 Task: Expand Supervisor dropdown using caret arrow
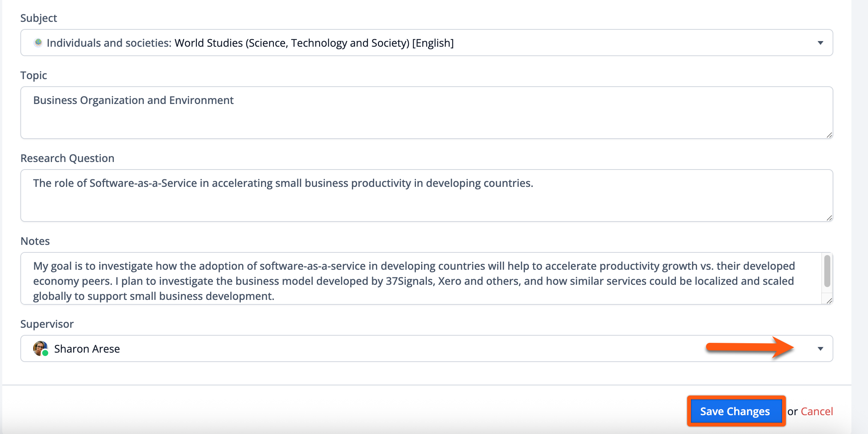point(820,349)
